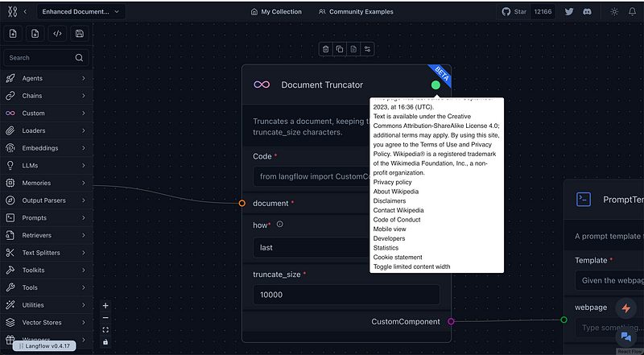The image size is (644, 355).
Task: Expand the Agents category
Action: coord(47,79)
